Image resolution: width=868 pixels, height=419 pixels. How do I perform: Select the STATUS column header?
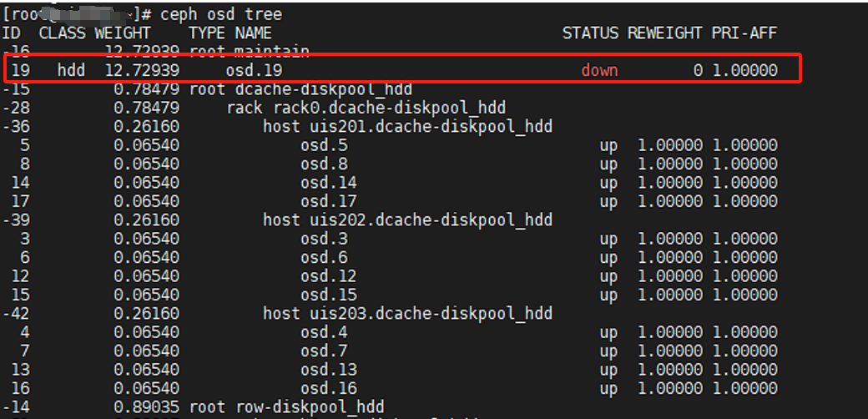[590, 33]
